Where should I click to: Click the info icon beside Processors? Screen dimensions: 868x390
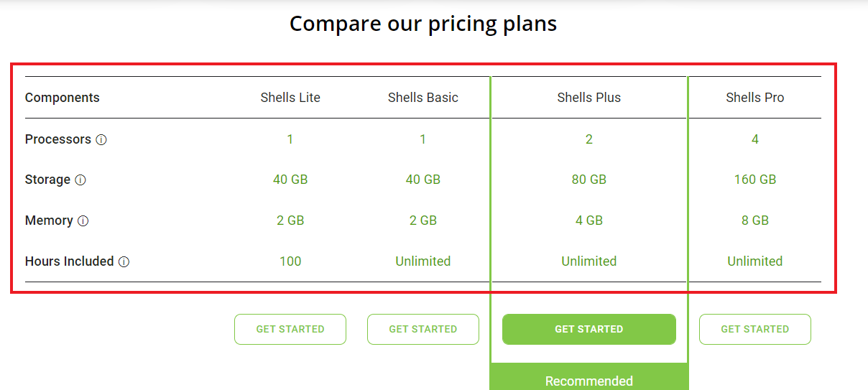101,140
